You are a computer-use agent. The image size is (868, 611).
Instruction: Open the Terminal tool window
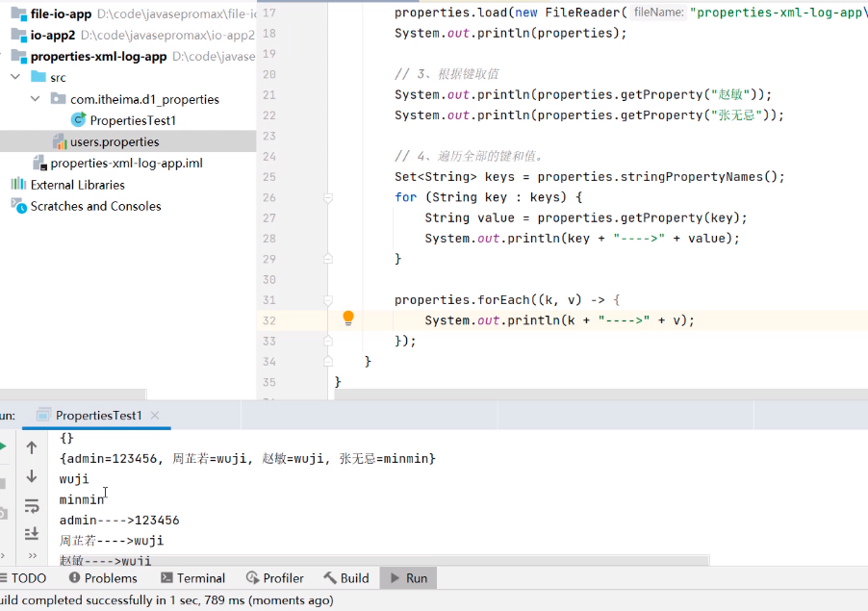tap(192, 578)
